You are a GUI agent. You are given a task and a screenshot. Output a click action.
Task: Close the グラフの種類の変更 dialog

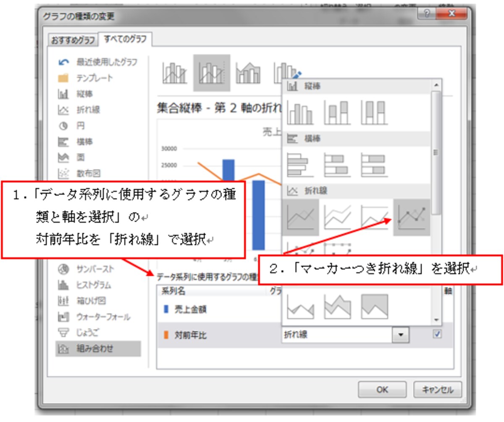point(452,13)
